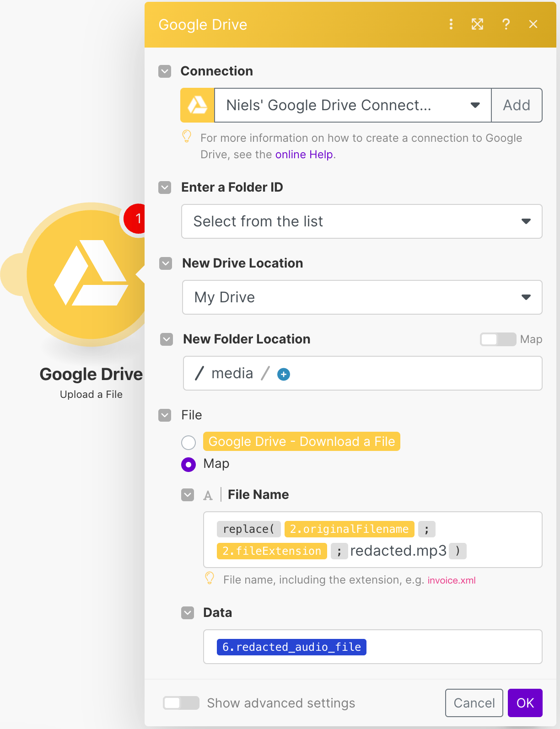Click the lightbulb hint icon under File Name
560x729 pixels.
coord(210,578)
